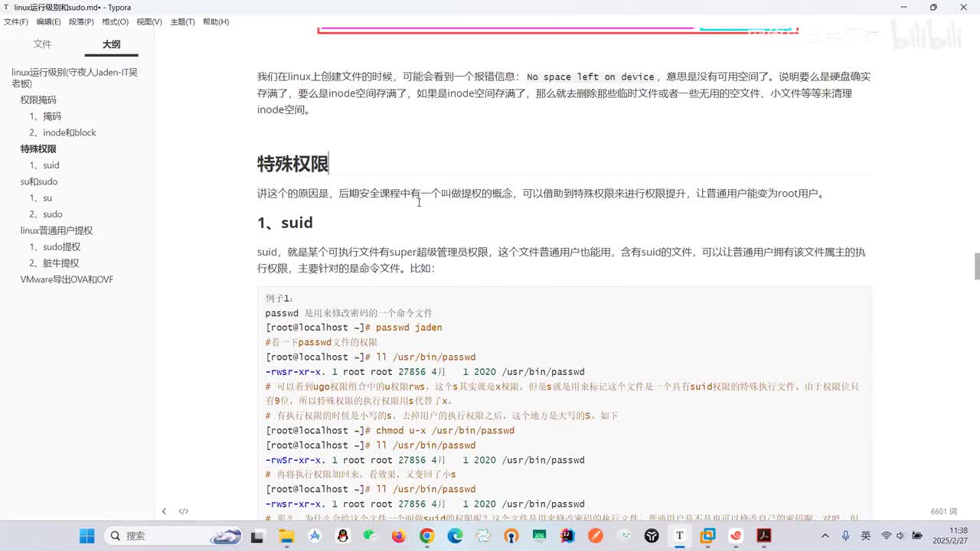
Task: Switch input method 英 indicator
Action: (x=865, y=536)
